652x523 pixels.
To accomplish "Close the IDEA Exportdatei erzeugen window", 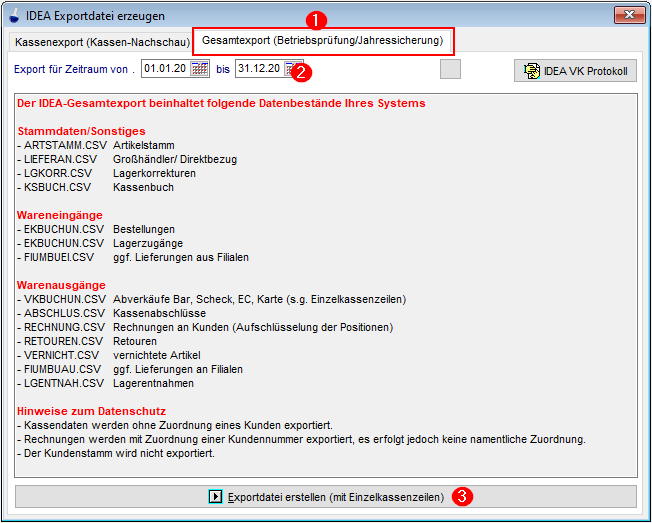I will 629,15.
